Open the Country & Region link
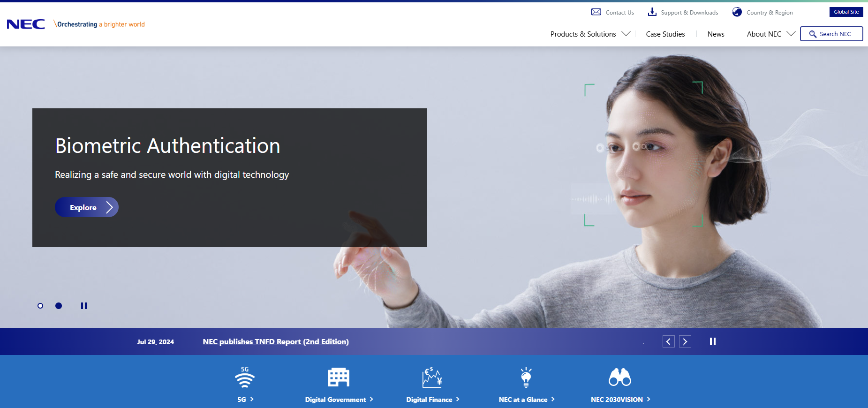This screenshot has height=408, width=868. (770, 13)
